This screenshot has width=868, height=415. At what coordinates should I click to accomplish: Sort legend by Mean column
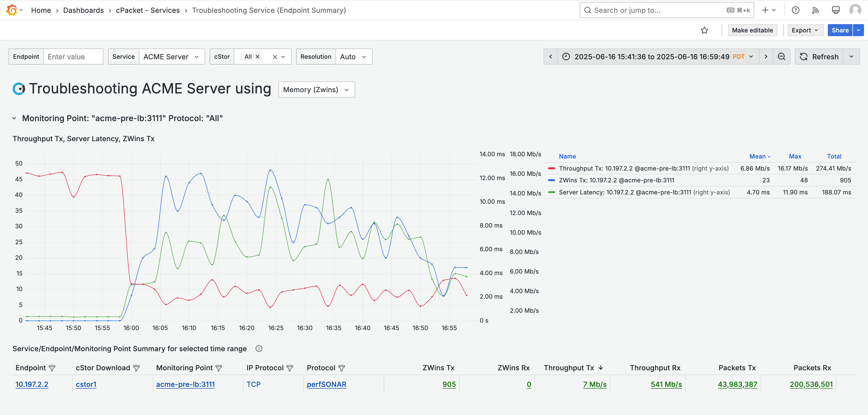(759, 157)
